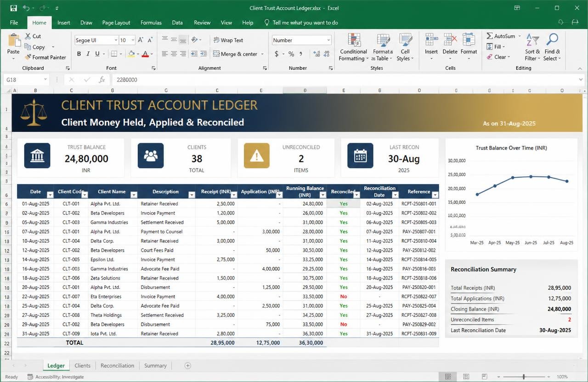The width and height of the screenshot is (588, 382).
Task: Click the Save icon in title bar
Action: coord(13,8)
